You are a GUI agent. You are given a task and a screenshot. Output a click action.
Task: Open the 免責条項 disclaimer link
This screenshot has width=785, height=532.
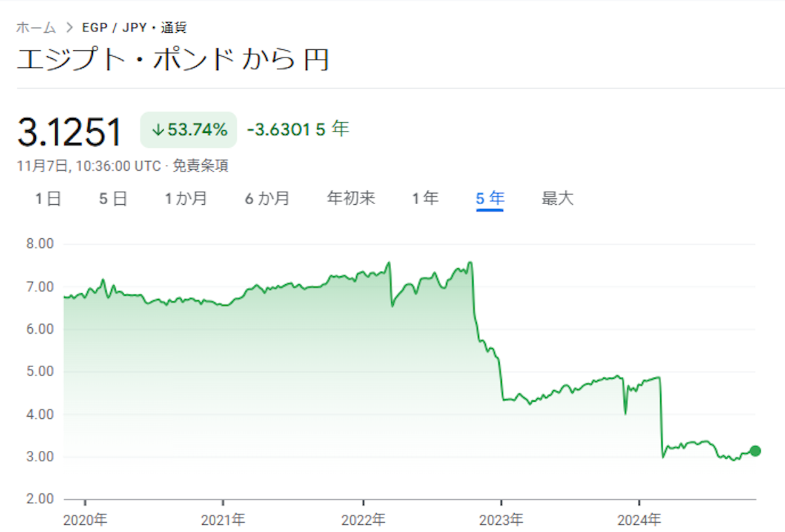(200, 166)
